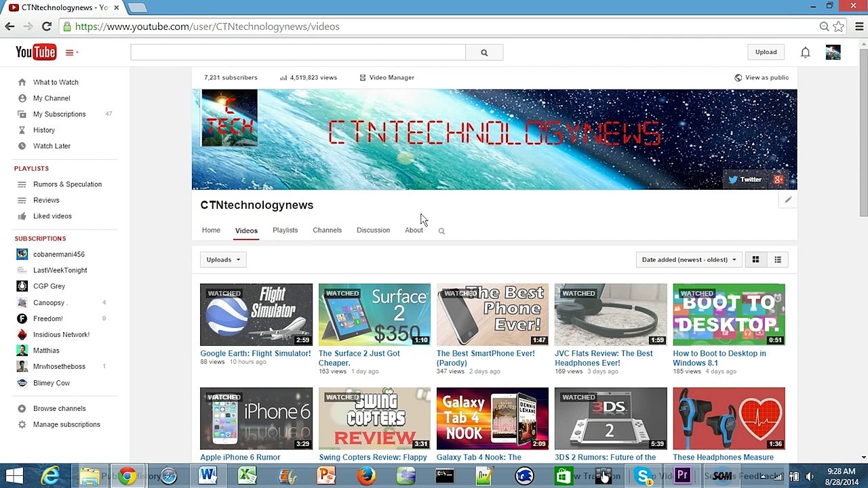Screen dimensions: 868x488
Task: Click the YouTube logo
Action: point(36,52)
